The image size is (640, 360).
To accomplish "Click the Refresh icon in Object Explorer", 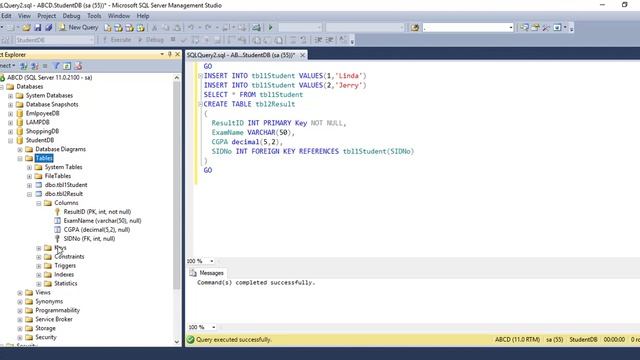I will (67, 66).
